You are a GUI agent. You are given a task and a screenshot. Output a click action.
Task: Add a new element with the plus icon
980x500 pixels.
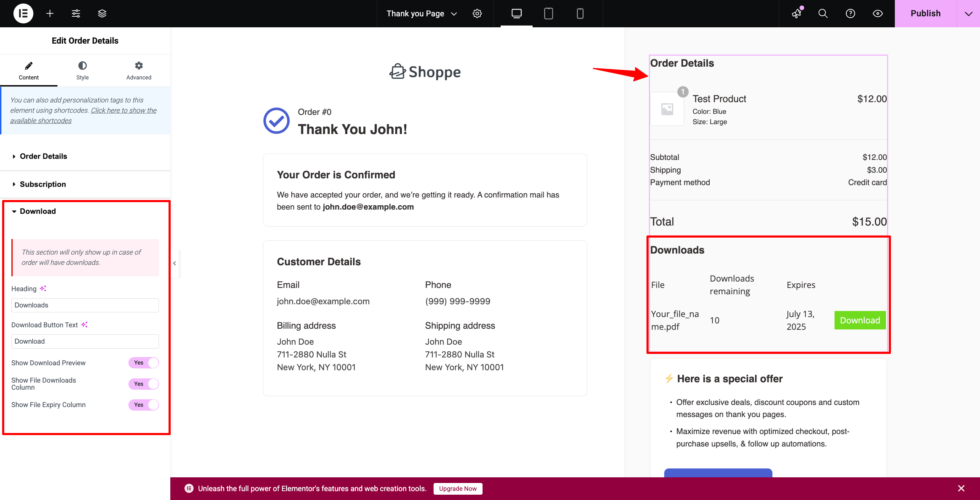click(x=50, y=14)
